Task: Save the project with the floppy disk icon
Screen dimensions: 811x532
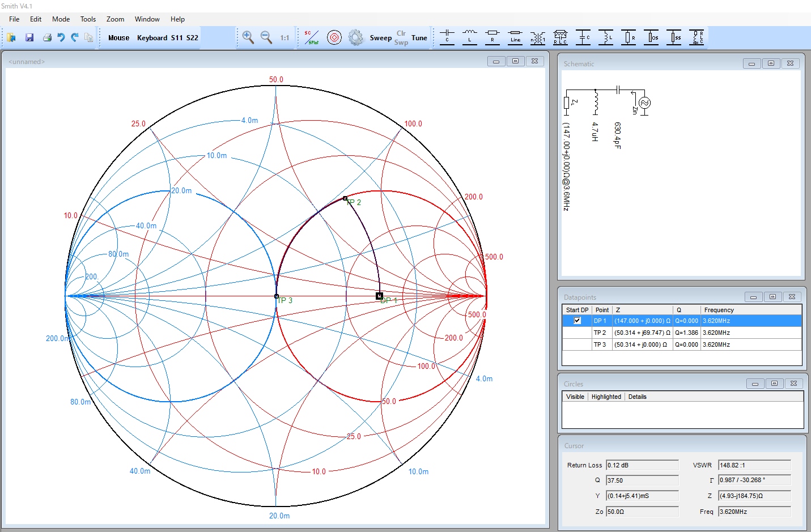Action: [29, 38]
